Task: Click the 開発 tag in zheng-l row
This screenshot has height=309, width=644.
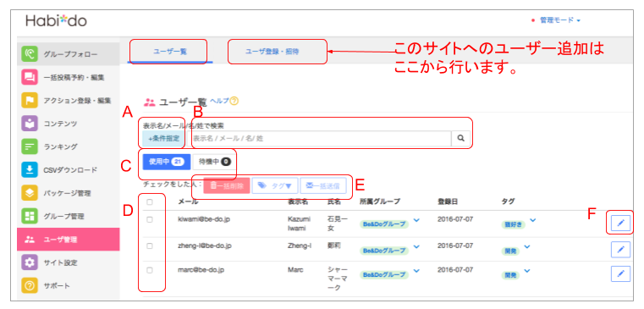Action: (x=510, y=251)
